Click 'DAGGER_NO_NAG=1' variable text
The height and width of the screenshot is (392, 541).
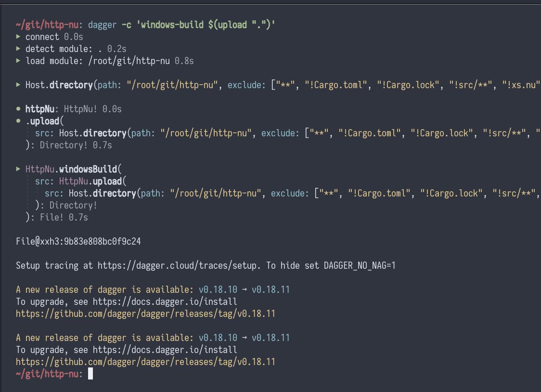tap(360, 265)
